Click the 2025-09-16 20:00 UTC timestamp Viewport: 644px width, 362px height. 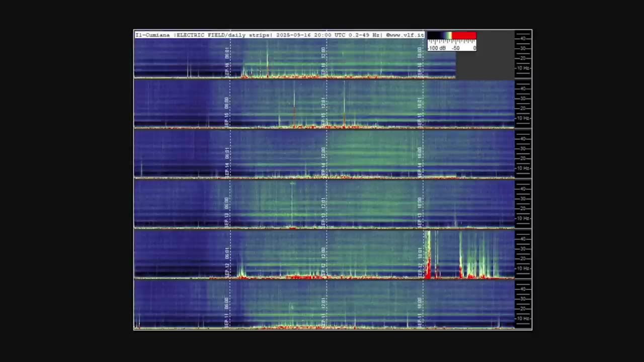(311, 35)
